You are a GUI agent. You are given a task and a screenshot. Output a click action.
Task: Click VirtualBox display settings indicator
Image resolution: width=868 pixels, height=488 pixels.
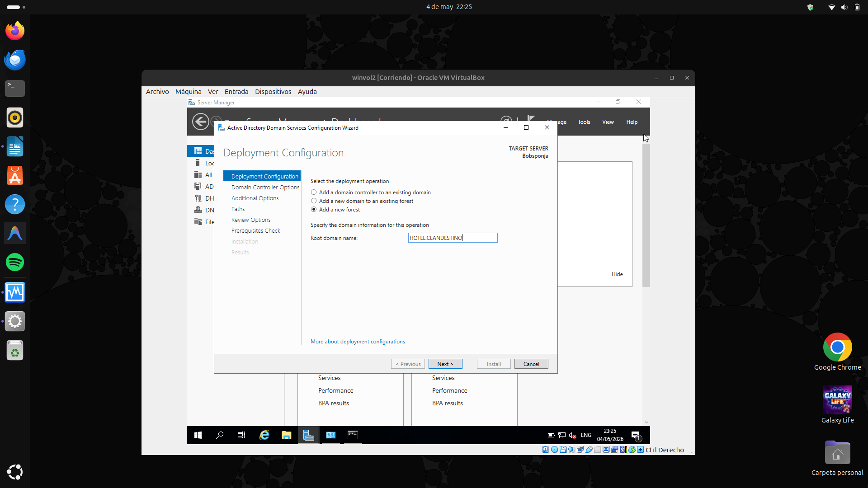pos(606,450)
